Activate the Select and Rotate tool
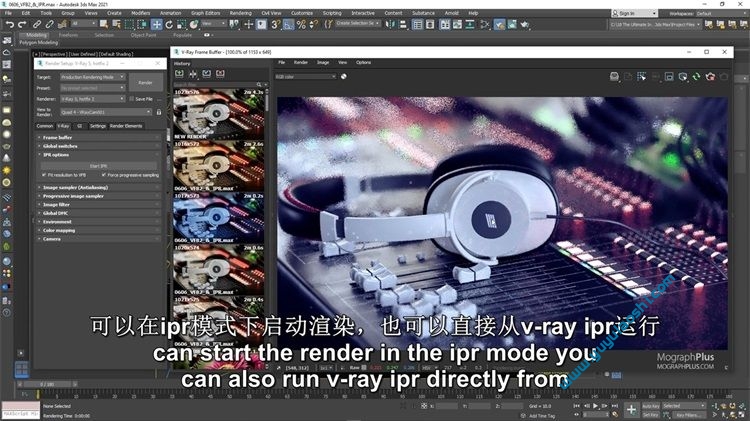This screenshot has height=421, width=750. (169, 24)
